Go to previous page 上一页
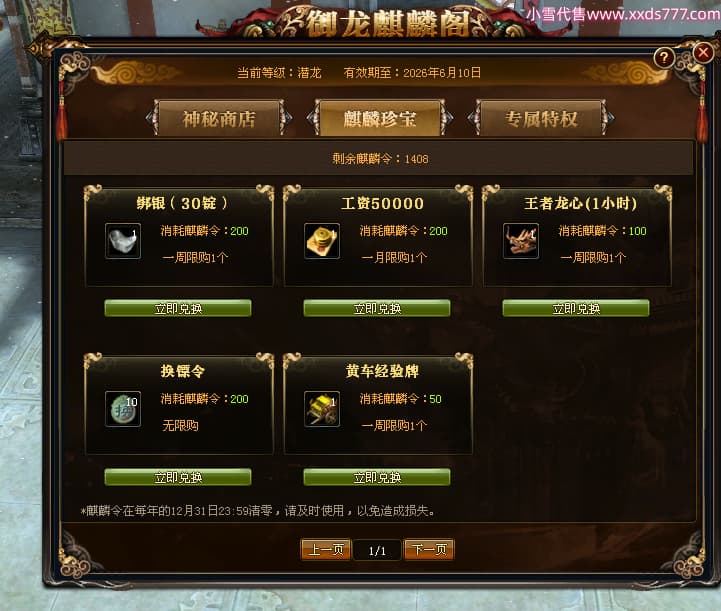 (326, 549)
